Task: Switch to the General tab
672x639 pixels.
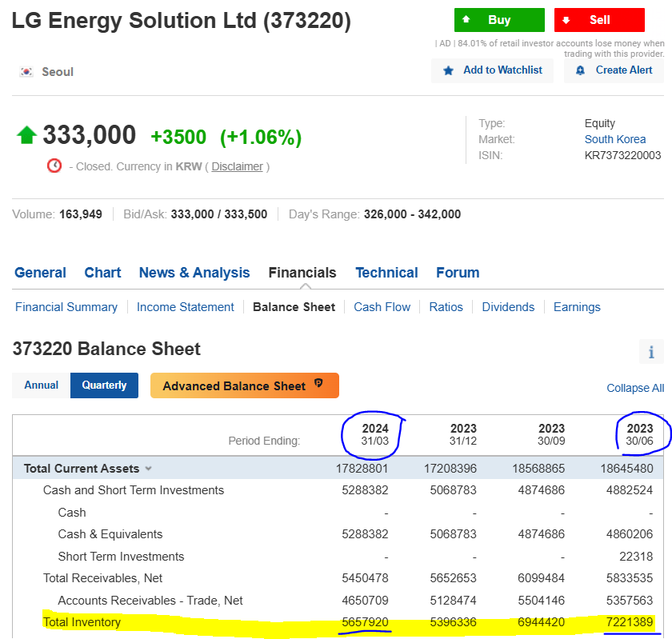Action: pos(40,273)
